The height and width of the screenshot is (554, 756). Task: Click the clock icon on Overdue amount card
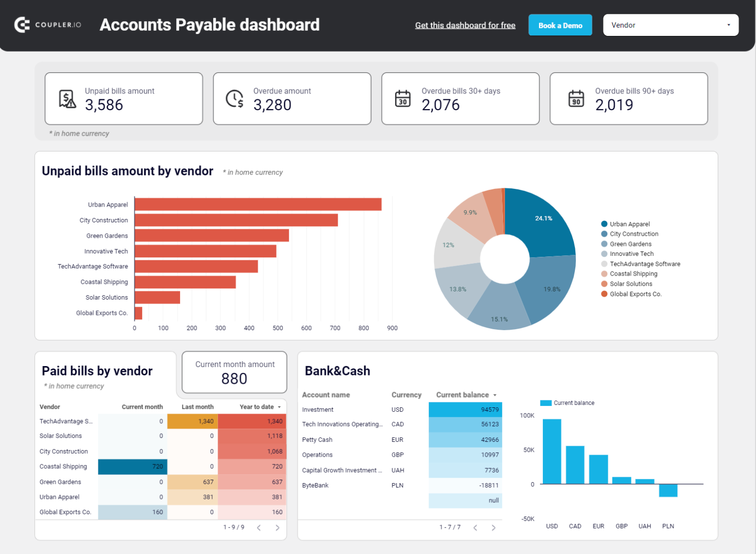(x=235, y=98)
